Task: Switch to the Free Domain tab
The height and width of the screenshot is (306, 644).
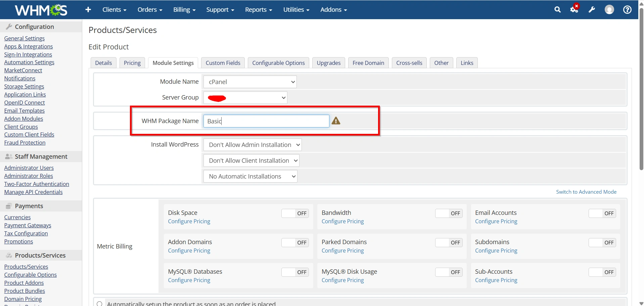Action: point(368,63)
